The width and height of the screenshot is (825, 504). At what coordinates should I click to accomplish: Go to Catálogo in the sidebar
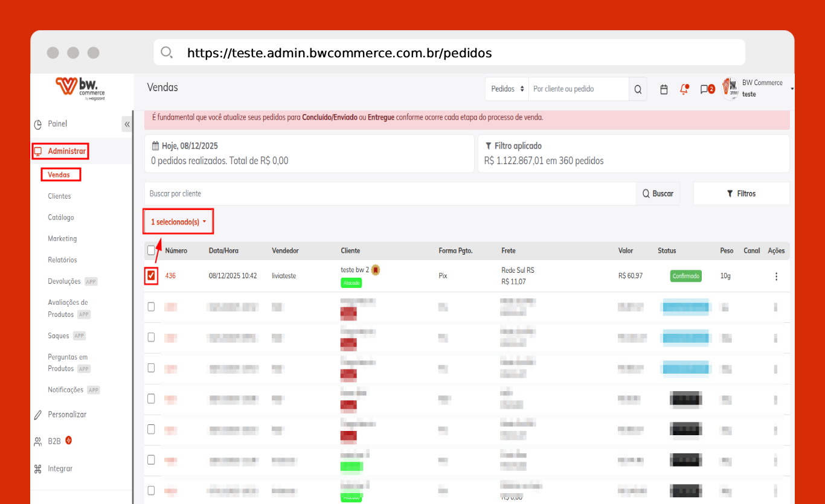point(61,217)
